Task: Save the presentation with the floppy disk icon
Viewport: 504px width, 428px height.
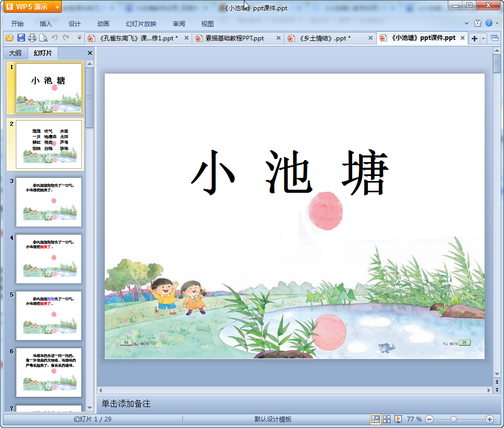Action: [21, 38]
